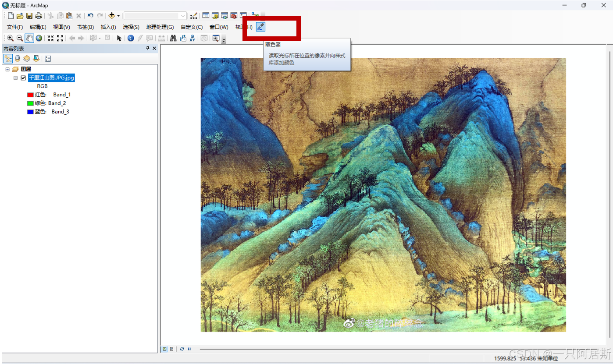Uncheck the 千里江山图.JPG.jpg layer visibility checkbox
This screenshot has height=364, width=613.
point(23,78)
